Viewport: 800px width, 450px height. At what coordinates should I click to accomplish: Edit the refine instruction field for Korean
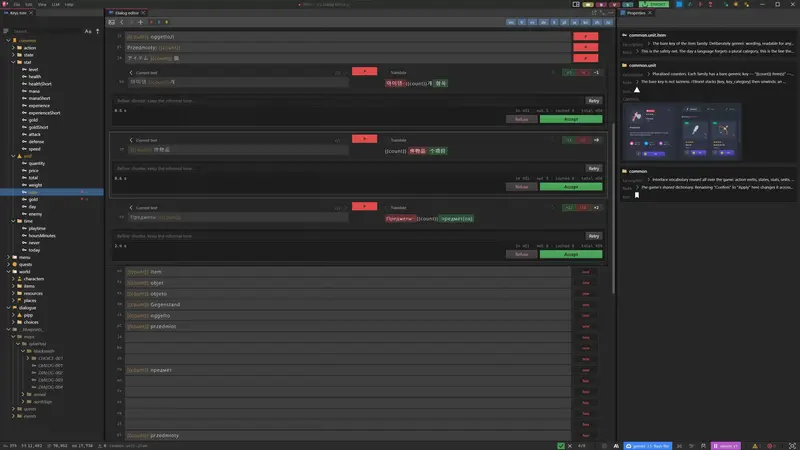[x=348, y=101]
